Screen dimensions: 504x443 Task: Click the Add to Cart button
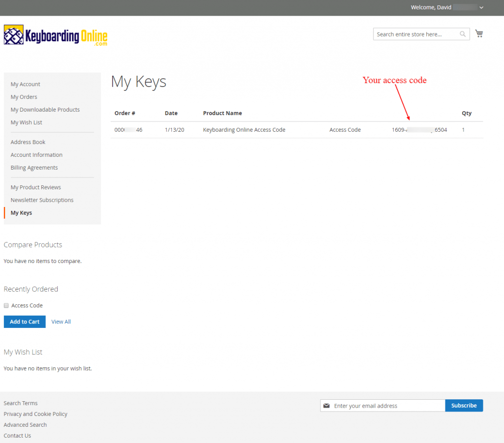(x=25, y=322)
